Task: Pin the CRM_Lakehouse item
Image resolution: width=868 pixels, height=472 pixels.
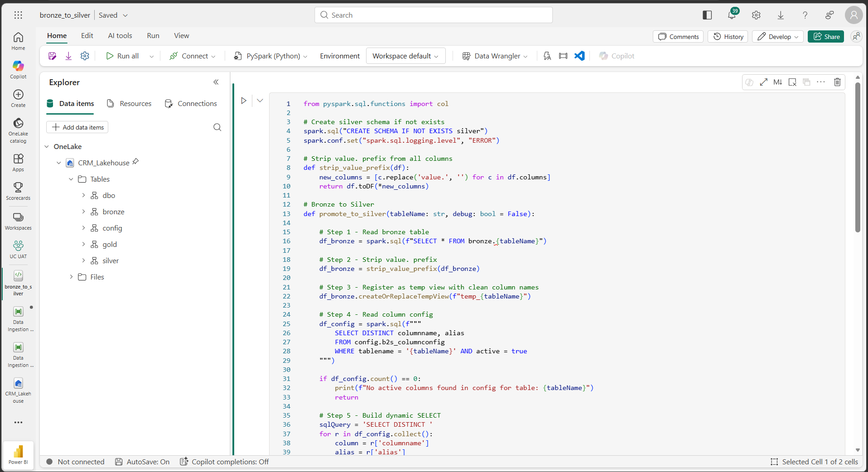Action: [135, 162]
